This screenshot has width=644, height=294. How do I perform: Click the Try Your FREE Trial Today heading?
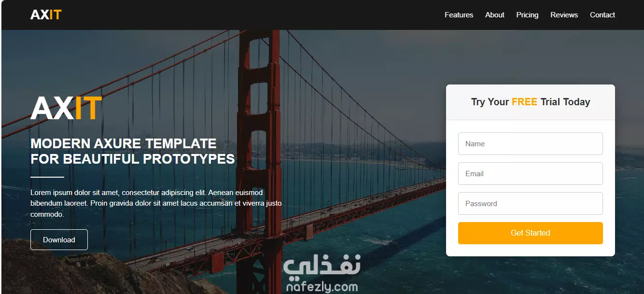pos(531,102)
